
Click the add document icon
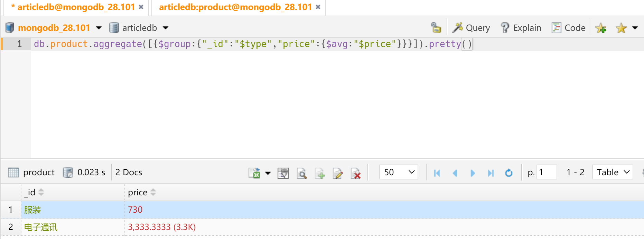[320, 172]
